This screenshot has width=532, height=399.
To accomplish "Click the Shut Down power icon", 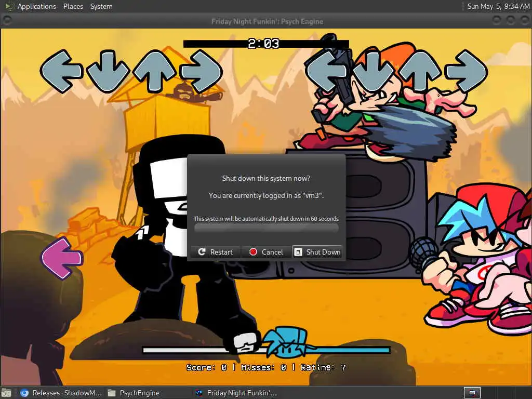I will click(x=298, y=252).
